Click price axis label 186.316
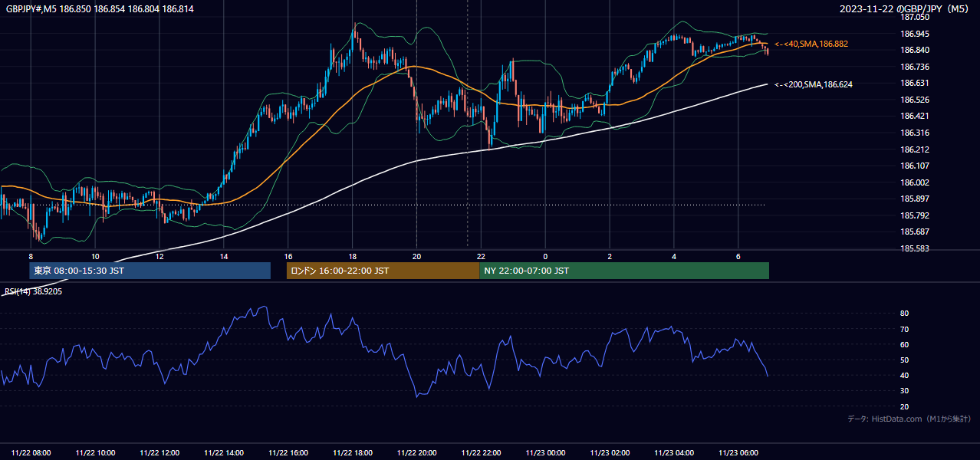The height and width of the screenshot is (460, 980). (x=915, y=133)
